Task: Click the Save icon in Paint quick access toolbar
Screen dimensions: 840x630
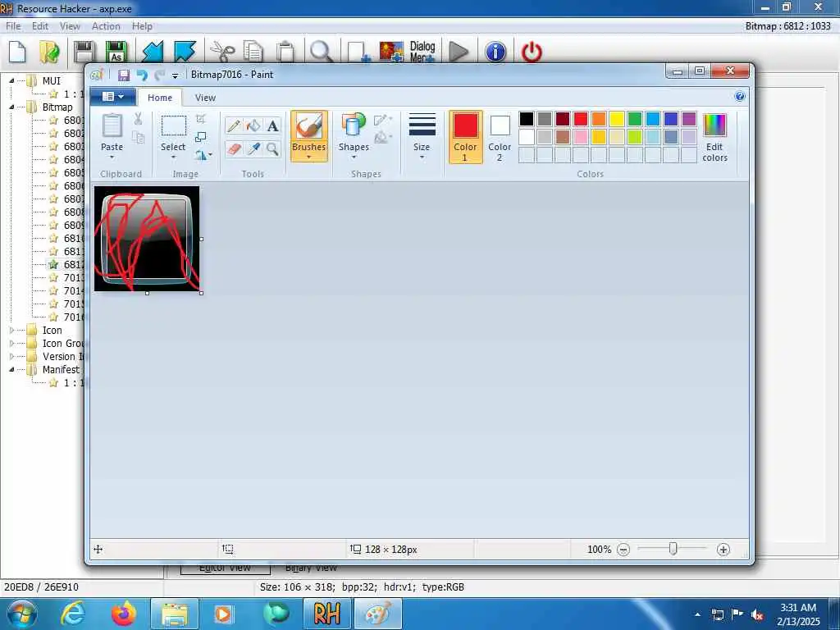Action: 124,75
